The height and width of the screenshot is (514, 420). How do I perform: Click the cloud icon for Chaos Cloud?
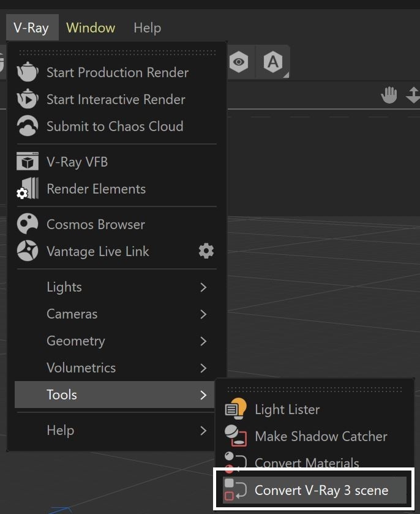pyautogui.click(x=28, y=126)
